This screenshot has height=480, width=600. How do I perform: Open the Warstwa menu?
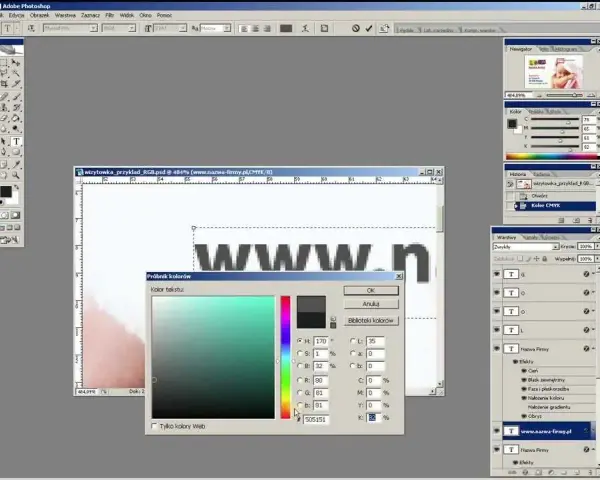(65, 15)
